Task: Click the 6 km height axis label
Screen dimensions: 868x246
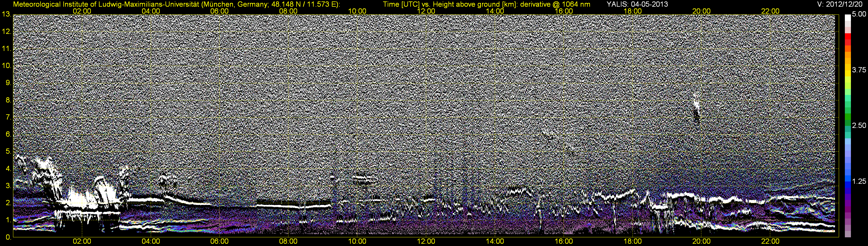Action: click(x=8, y=135)
